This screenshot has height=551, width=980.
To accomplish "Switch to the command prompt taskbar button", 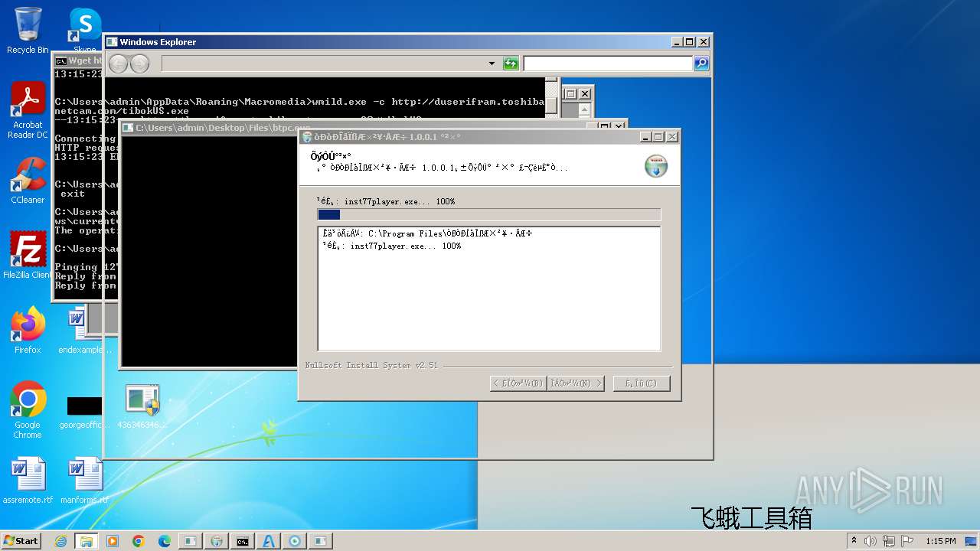I will pos(242,541).
